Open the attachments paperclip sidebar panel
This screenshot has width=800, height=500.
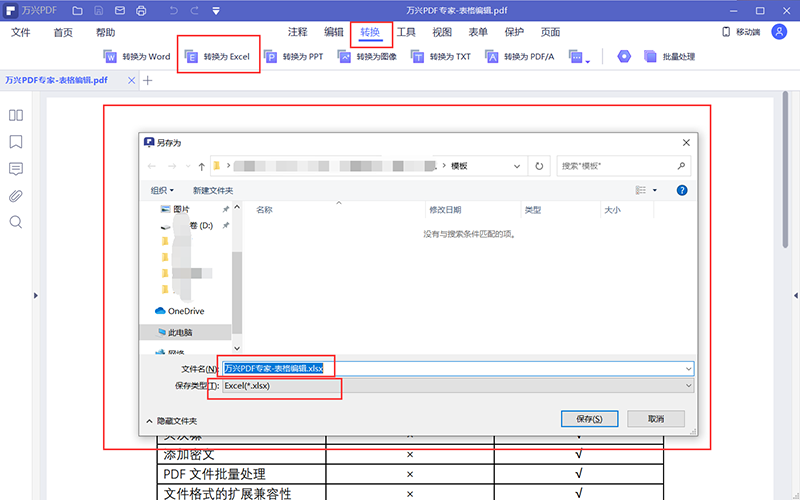[16, 196]
